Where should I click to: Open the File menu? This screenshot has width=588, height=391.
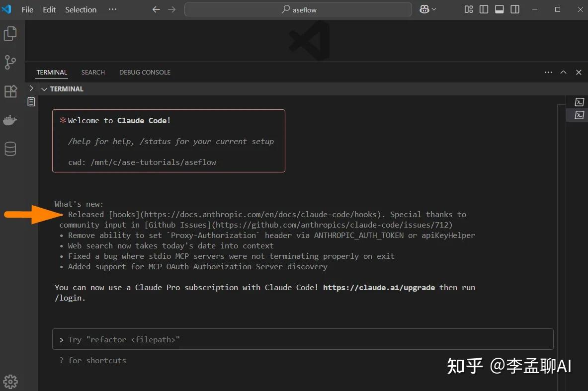point(27,9)
